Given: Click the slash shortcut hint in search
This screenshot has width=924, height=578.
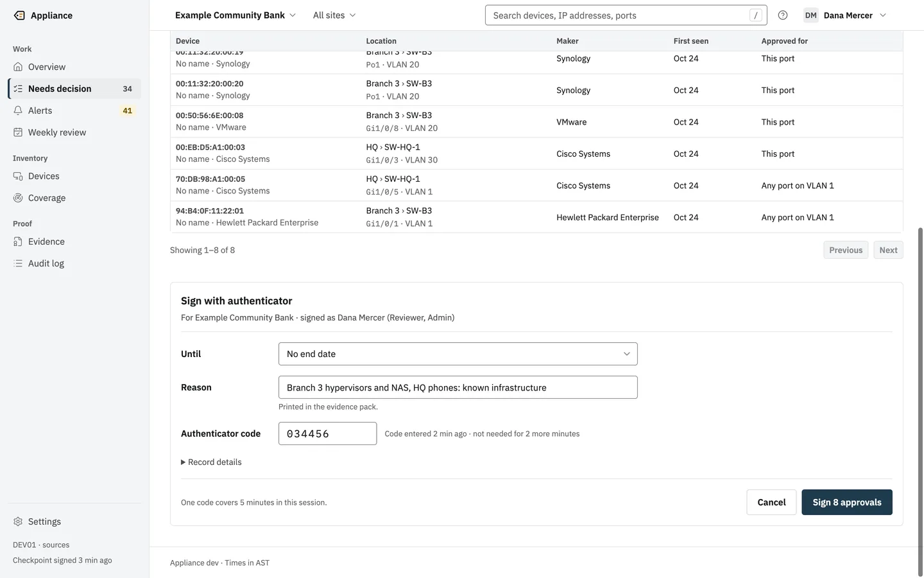Looking at the screenshot, I should 756,15.
